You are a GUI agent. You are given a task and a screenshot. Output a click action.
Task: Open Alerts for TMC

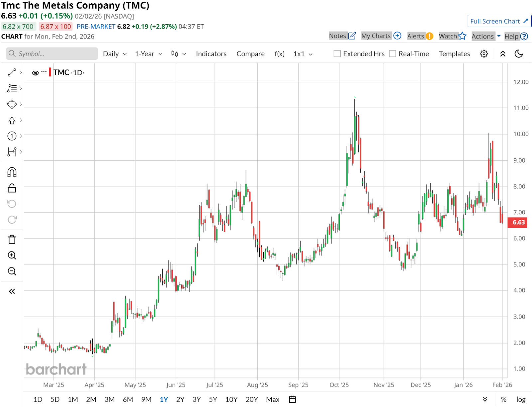tap(420, 36)
